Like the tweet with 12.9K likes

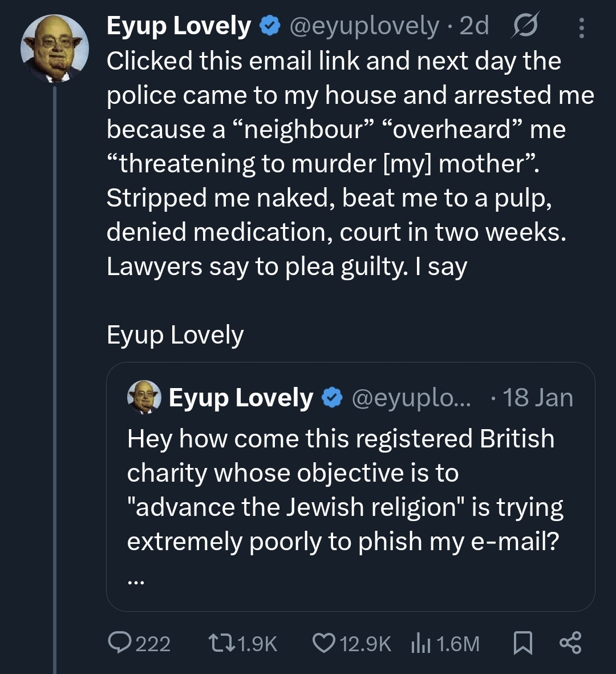coord(352,643)
